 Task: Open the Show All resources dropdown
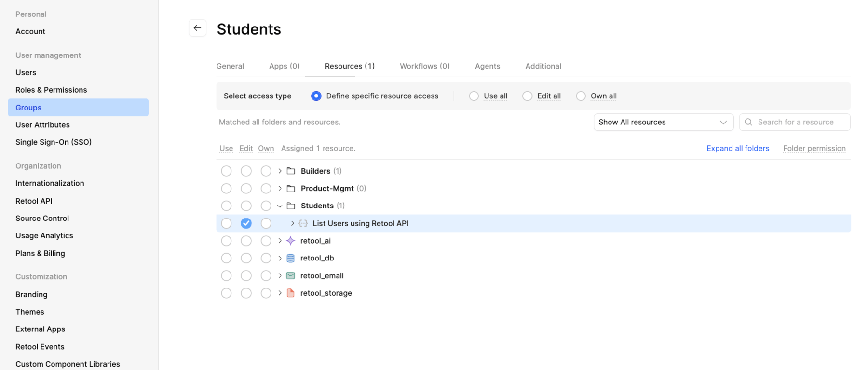coord(663,122)
